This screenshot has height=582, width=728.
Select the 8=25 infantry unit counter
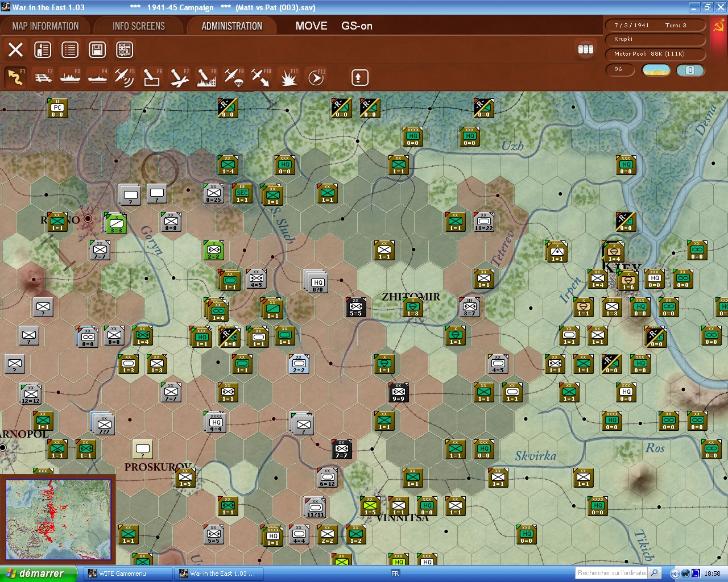click(x=214, y=193)
